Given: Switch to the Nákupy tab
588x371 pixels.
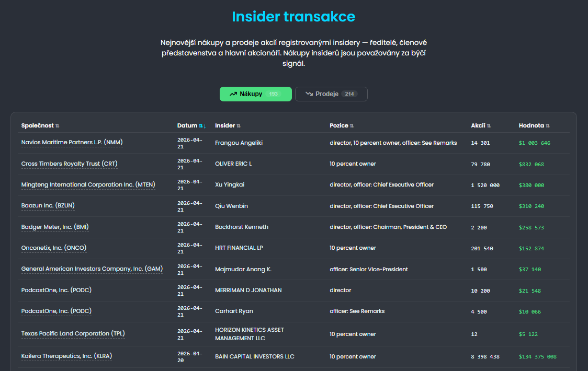Looking at the screenshot, I should [256, 94].
